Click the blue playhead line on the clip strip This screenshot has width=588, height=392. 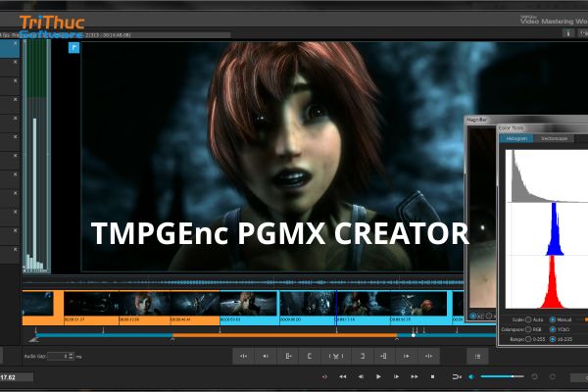336,307
